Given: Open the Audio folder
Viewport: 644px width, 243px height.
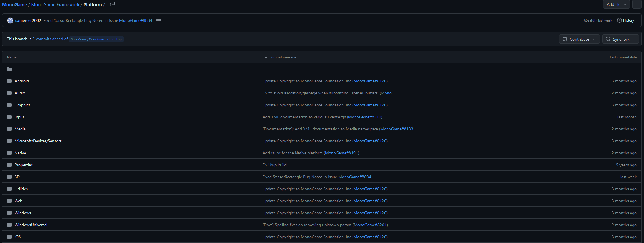Looking at the screenshot, I should click(x=20, y=93).
